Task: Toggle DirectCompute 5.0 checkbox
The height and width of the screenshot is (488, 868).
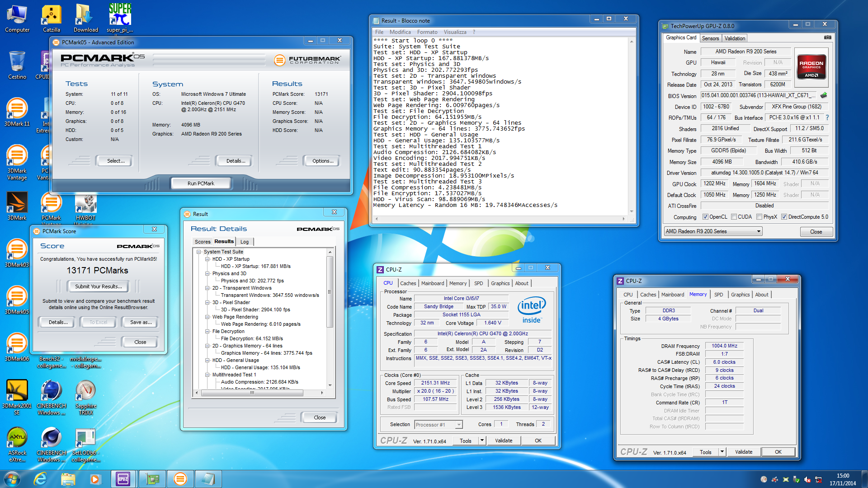Action: (784, 217)
